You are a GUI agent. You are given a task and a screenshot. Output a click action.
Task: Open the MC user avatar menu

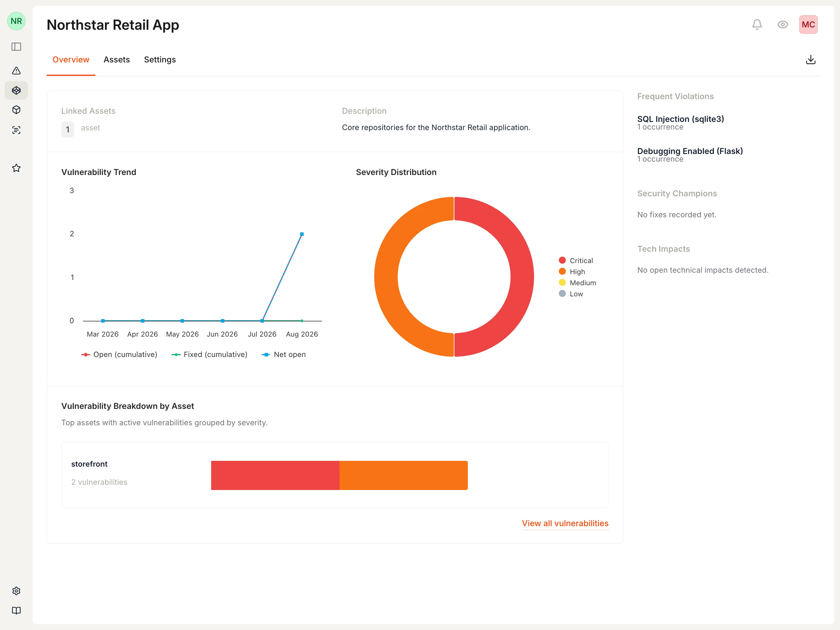808,25
